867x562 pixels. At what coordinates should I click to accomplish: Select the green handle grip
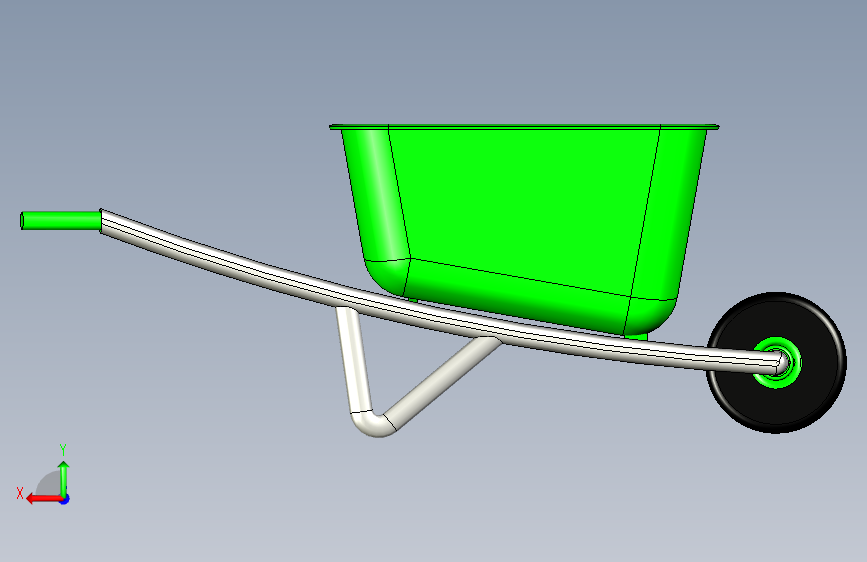61,220
